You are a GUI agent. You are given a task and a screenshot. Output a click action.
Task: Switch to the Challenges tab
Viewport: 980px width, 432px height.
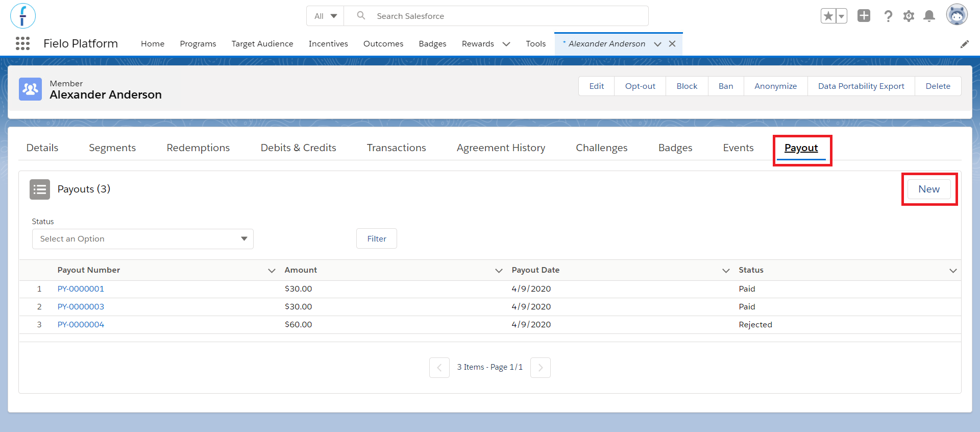pyautogui.click(x=602, y=148)
